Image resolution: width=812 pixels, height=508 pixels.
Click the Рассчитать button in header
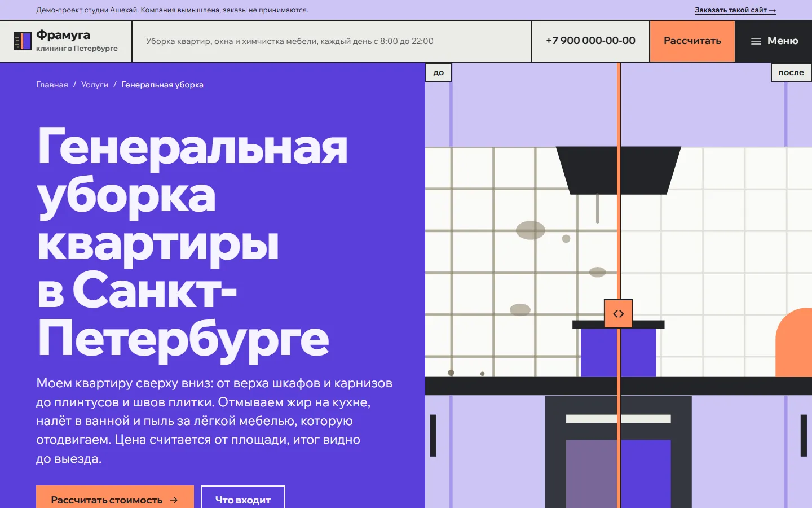point(692,41)
